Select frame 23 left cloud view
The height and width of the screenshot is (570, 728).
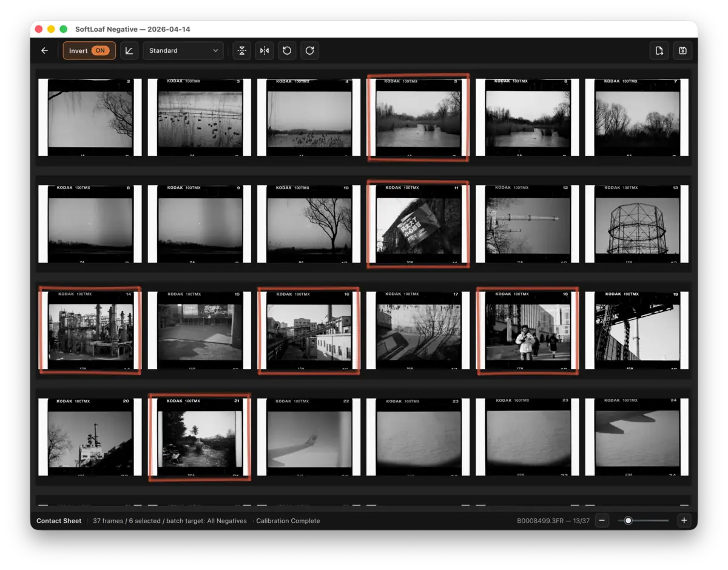[x=418, y=436]
